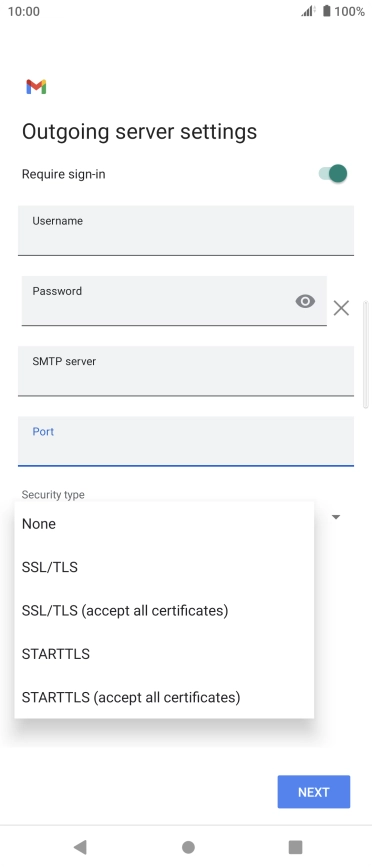Choose STARTTLS (accept all certificates)
The image size is (372, 868).
pyautogui.click(x=164, y=697)
